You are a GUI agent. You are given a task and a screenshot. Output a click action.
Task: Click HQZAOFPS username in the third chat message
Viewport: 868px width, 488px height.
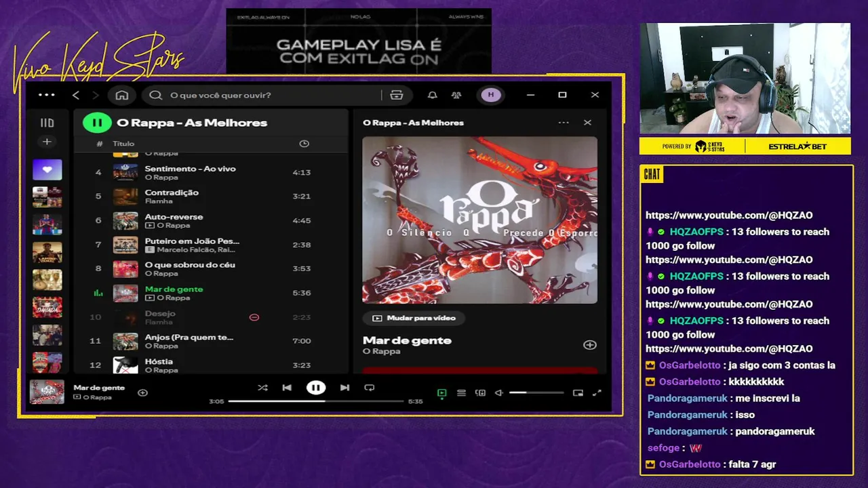[x=696, y=321]
